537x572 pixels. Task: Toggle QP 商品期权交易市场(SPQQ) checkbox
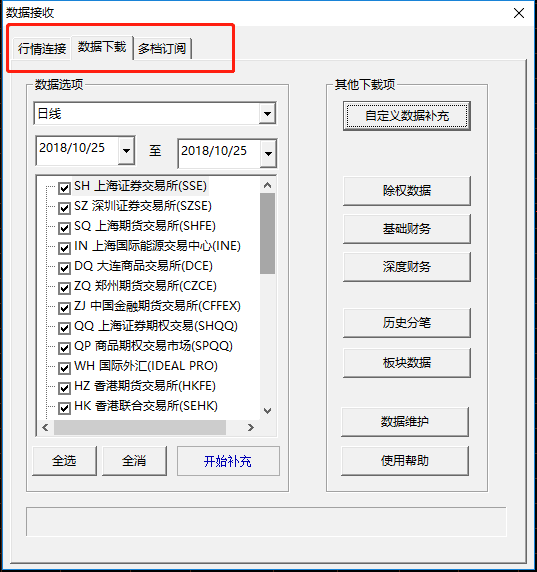[x=64, y=348]
